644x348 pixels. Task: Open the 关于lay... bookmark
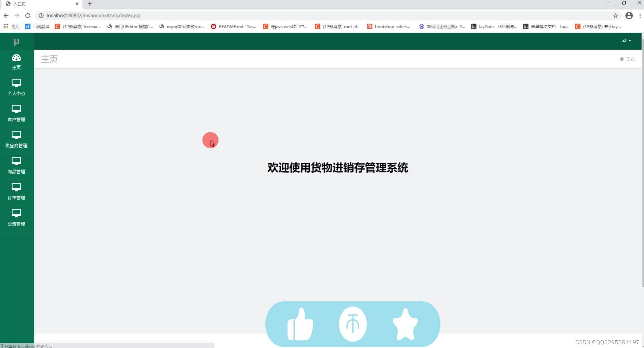[x=598, y=26]
